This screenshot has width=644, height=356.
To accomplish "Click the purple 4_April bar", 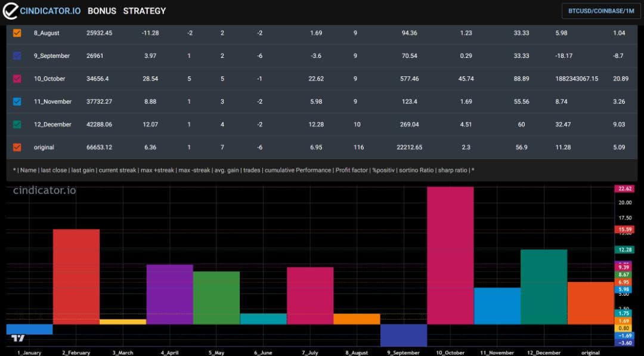I will 169,295.
